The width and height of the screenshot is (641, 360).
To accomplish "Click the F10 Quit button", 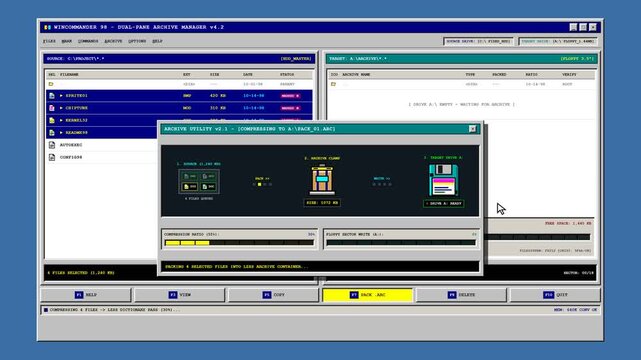I will 555,295.
